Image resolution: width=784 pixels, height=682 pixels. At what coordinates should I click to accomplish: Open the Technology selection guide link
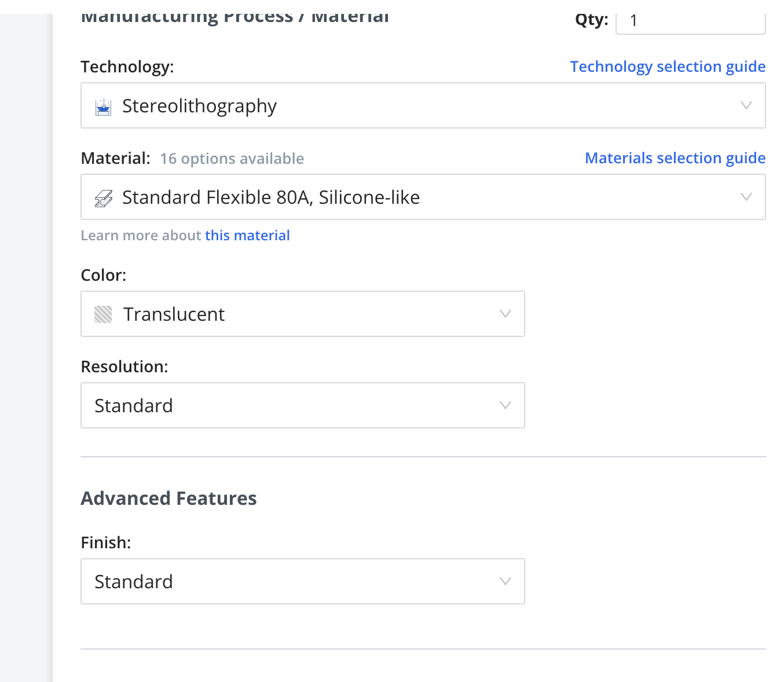[668, 67]
